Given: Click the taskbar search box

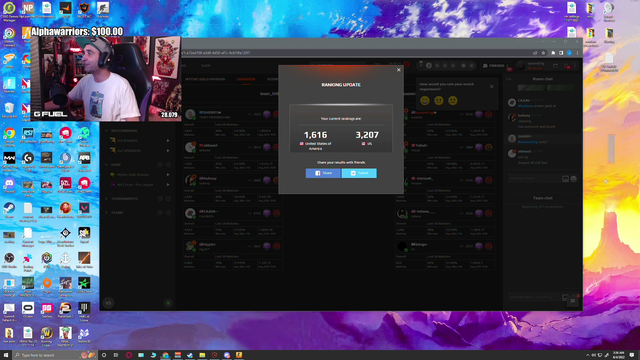Looking at the screenshot, I should (x=55, y=355).
